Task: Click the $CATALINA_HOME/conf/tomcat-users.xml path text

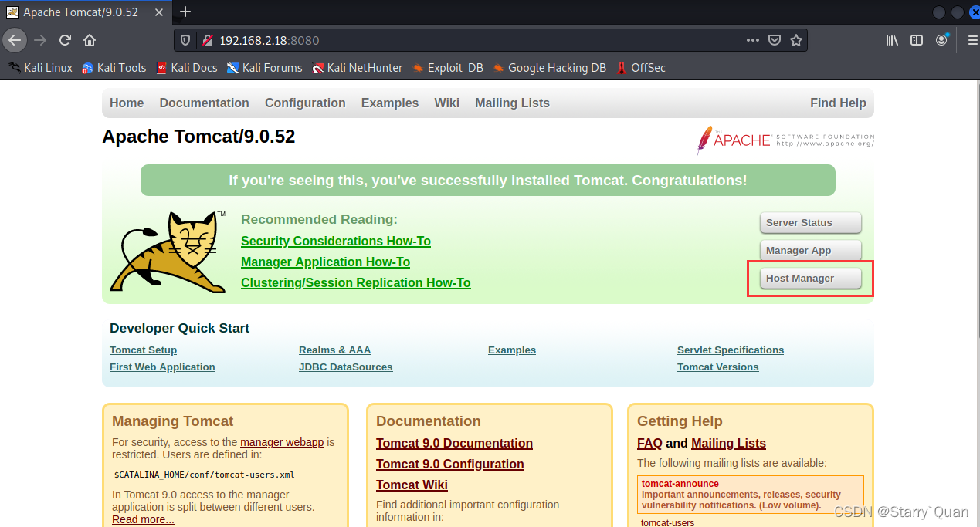Action: click(x=204, y=475)
